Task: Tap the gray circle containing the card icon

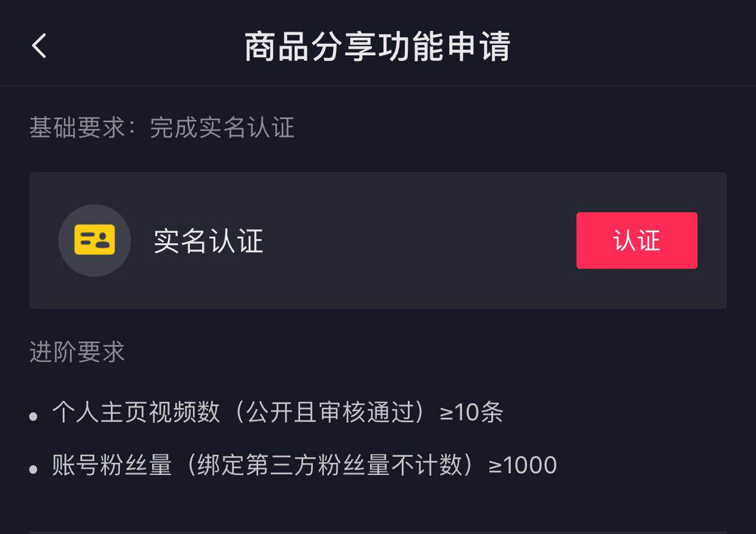Action: [95, 240]
